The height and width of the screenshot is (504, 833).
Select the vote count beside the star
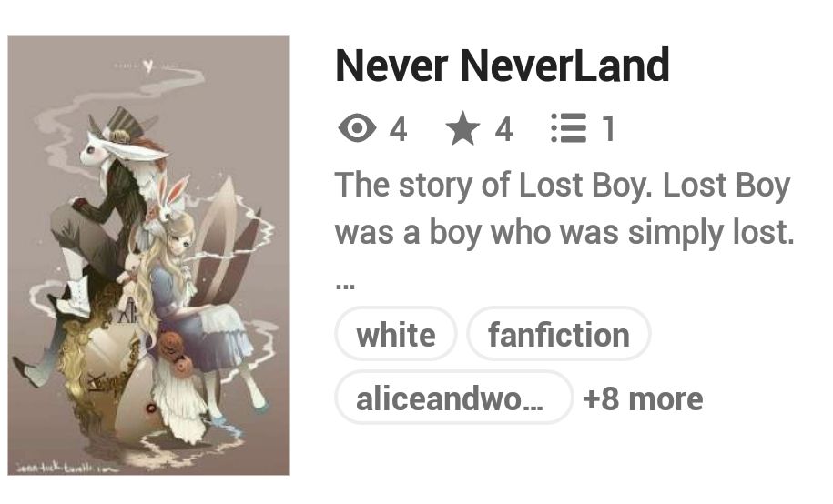(x=503, y=129)
